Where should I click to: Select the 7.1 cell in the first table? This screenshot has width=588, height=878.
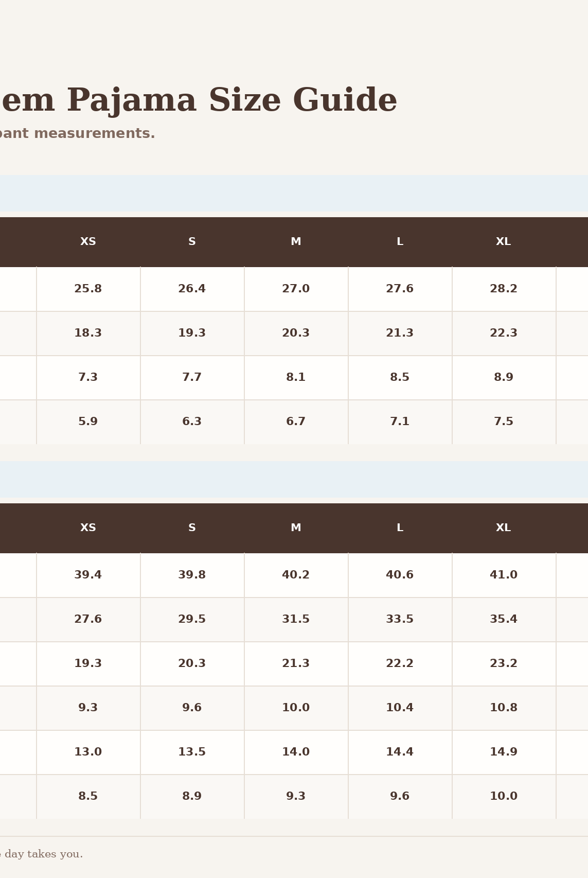[400, 422]
